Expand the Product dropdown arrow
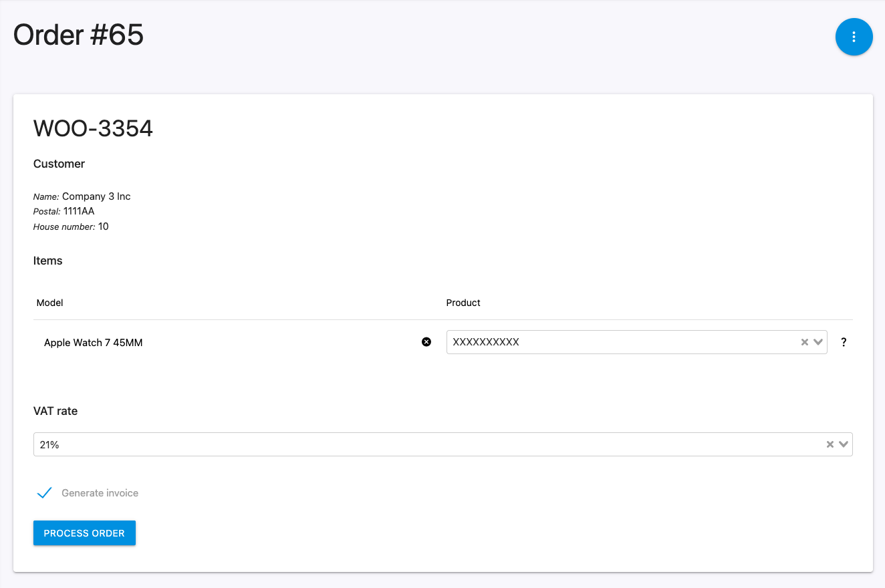This screenshot has width=885, height=588. (x=818, y=342)
